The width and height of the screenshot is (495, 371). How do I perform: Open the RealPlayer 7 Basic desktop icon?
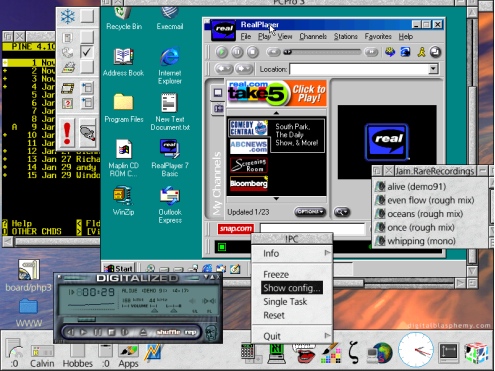point(170,159)
